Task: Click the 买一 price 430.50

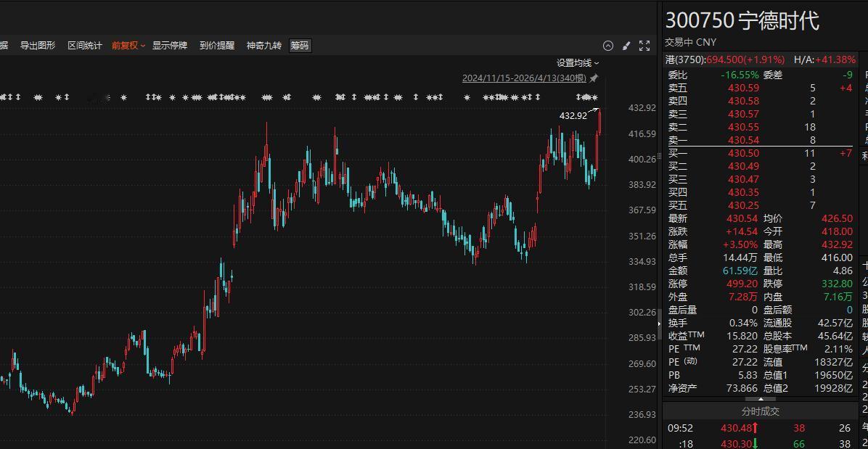Action: (x=743, y=153)
